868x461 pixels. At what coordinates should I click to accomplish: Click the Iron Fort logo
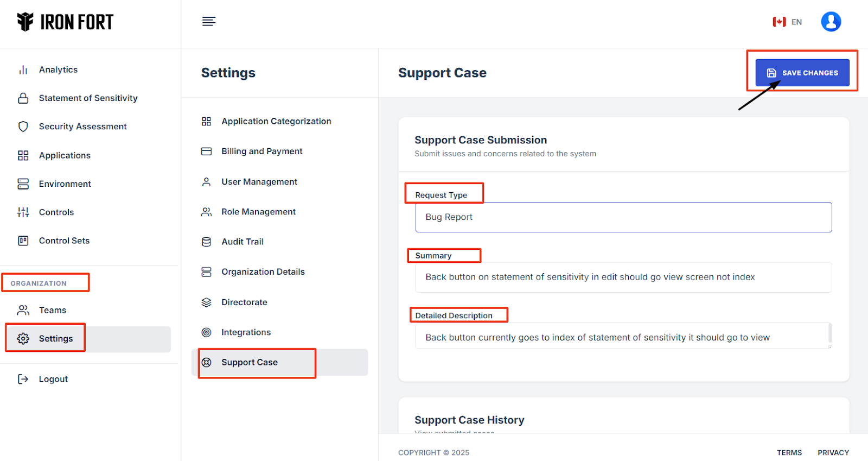pos(65,22)
